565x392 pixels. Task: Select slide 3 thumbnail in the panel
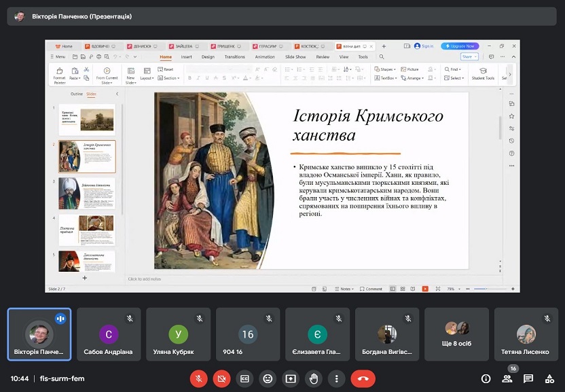pos(87,194)
